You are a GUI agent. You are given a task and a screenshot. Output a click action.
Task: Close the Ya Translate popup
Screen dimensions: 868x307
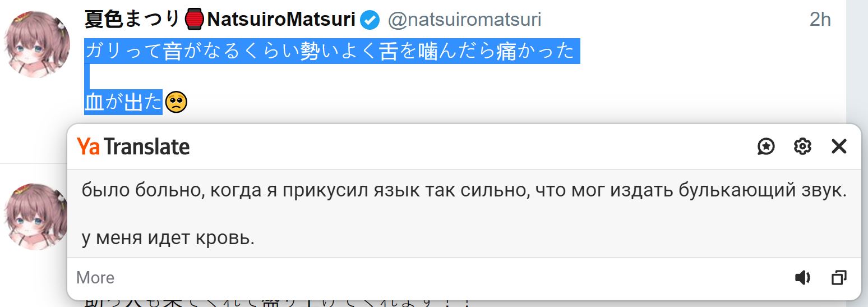pyautogui.click(x=839, y=146)
